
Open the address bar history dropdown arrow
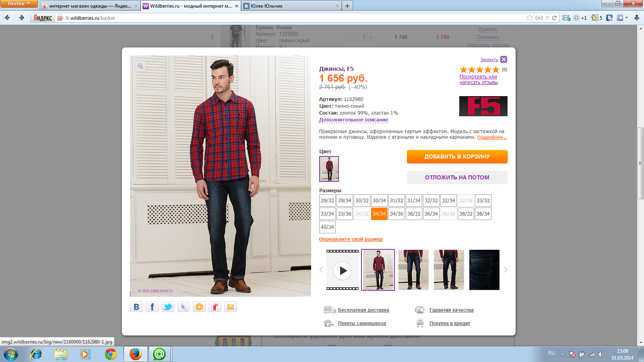point(547,18)
